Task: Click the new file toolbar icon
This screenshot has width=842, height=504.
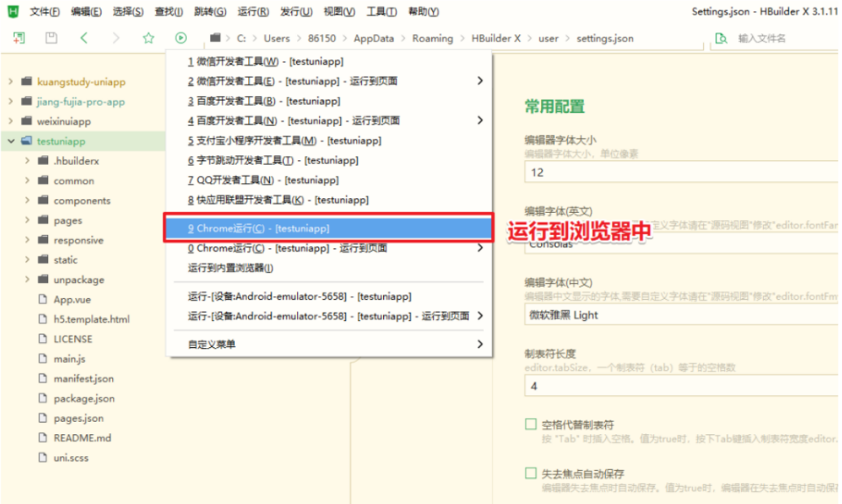Action: tap(19, 37)
